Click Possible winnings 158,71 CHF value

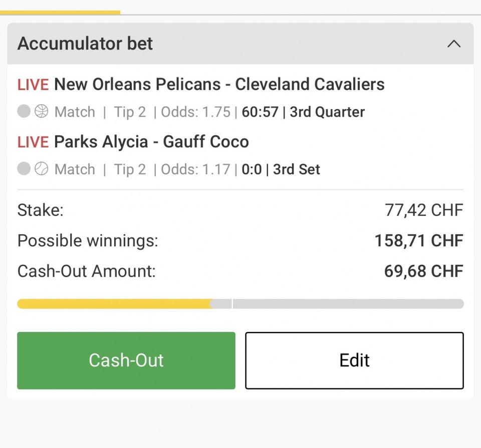coord(419,241)
